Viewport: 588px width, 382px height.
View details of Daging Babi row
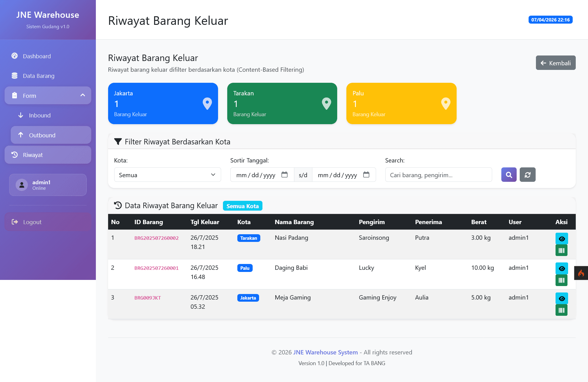(561, 268)
